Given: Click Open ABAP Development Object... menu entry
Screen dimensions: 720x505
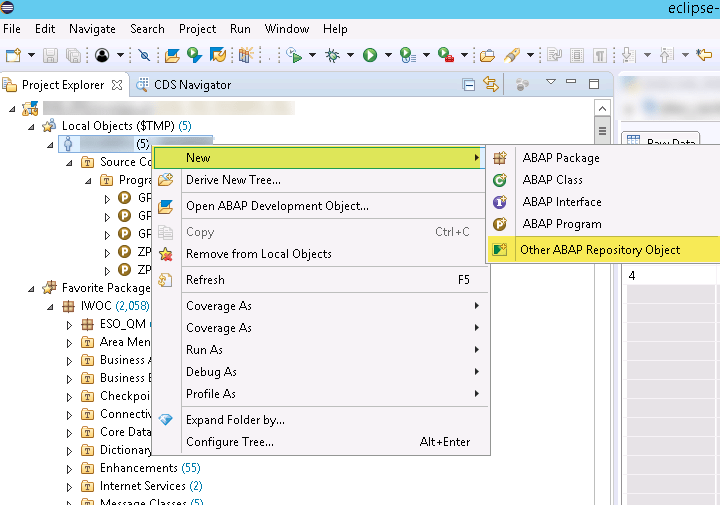Looking at the screenshot, I should pyautogui.click(x=321, y=206).
